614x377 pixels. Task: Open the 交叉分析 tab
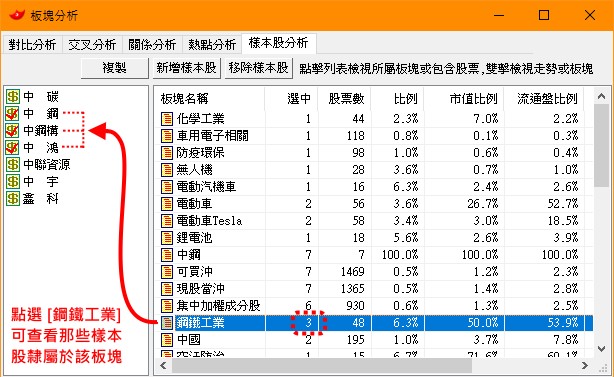point(92,44)
